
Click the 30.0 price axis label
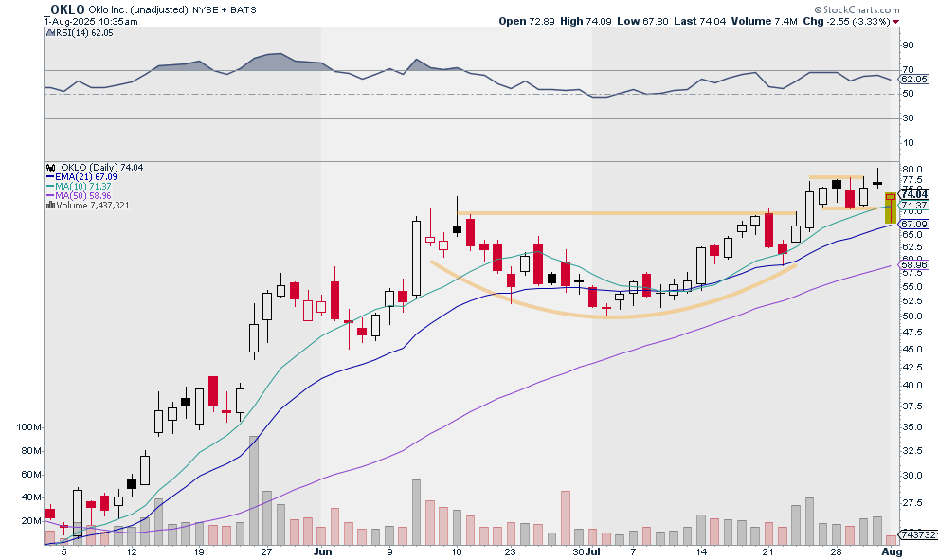[912, 476]
